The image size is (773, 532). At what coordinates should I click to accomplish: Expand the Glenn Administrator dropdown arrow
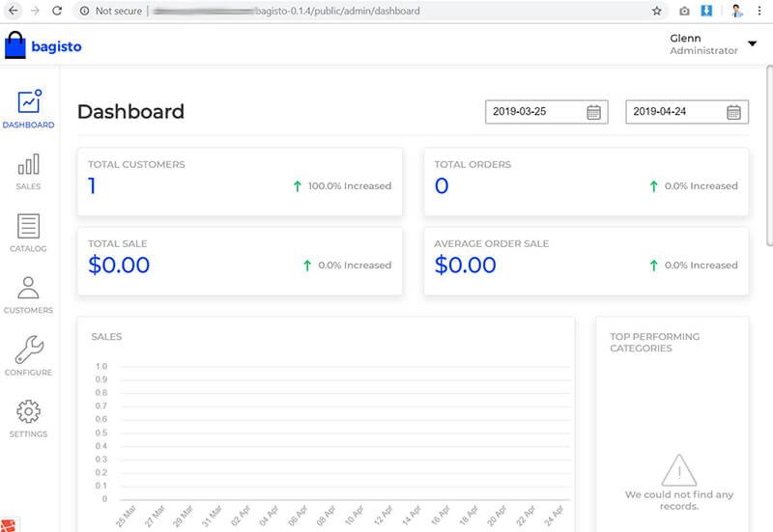click(x=753, y=44)
